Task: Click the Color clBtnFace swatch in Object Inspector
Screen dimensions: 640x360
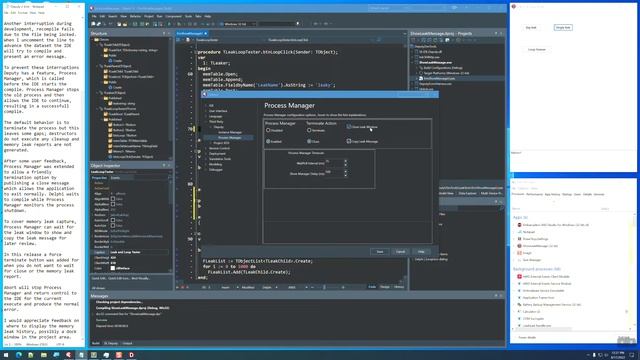Action: tap(113, 268)
